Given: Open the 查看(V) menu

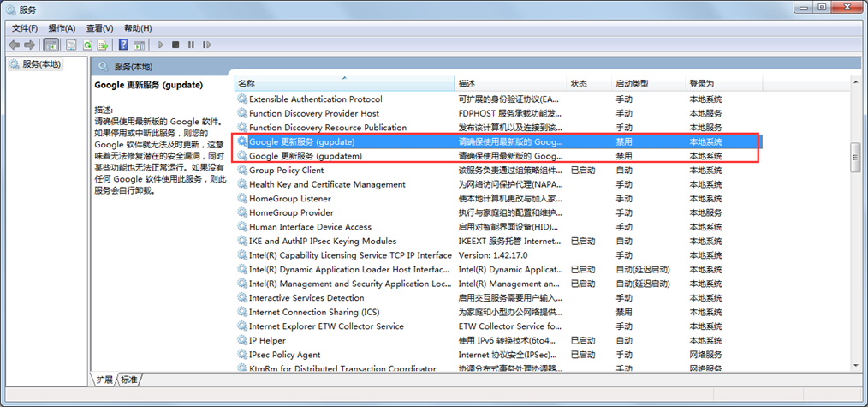Looking at the screenshot, I should 99,28.
